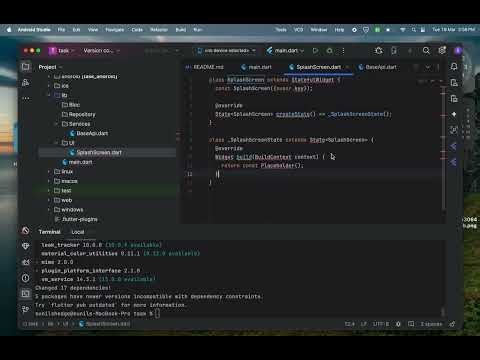Open first Flutter arrow icon in right sidebar

tap(454, 146)
